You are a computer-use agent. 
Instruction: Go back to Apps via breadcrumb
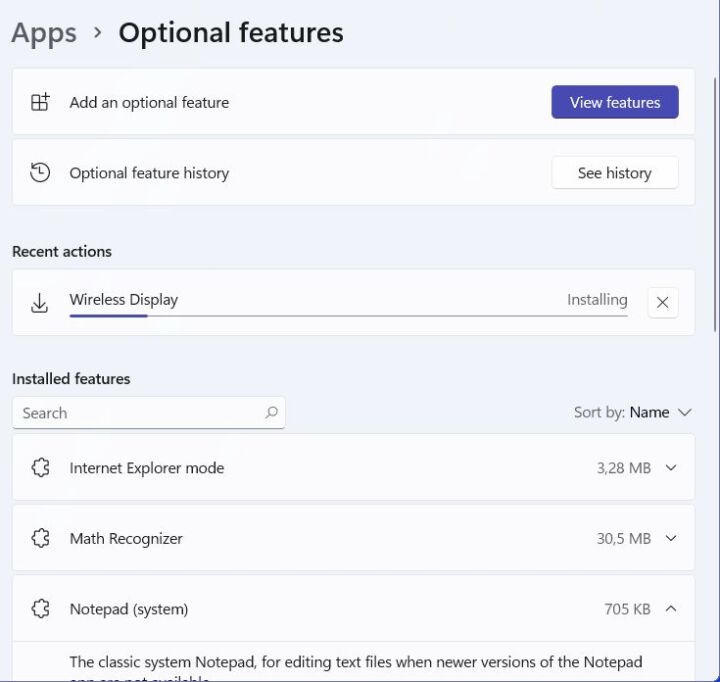point(44,33)
